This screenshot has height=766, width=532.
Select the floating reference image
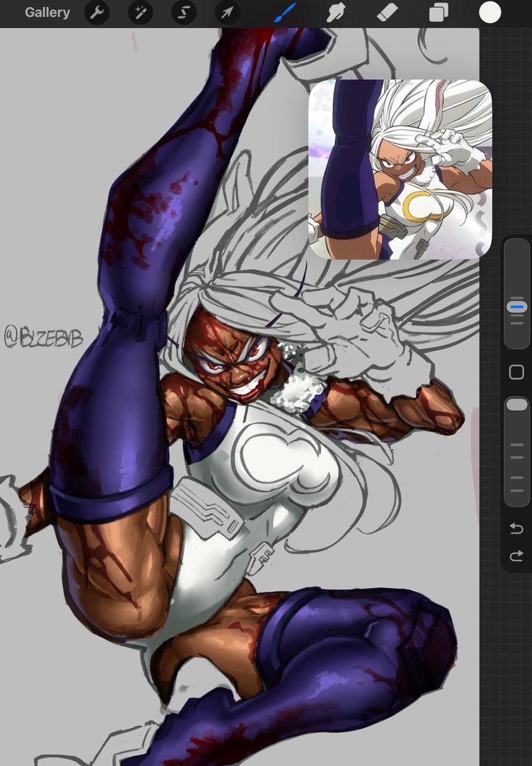pyautogui.click(x=401, y=169)
